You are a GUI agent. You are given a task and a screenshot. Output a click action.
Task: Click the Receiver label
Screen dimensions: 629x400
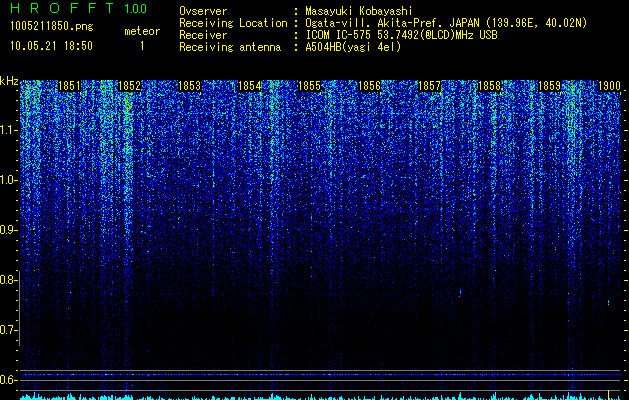point(203,35)
